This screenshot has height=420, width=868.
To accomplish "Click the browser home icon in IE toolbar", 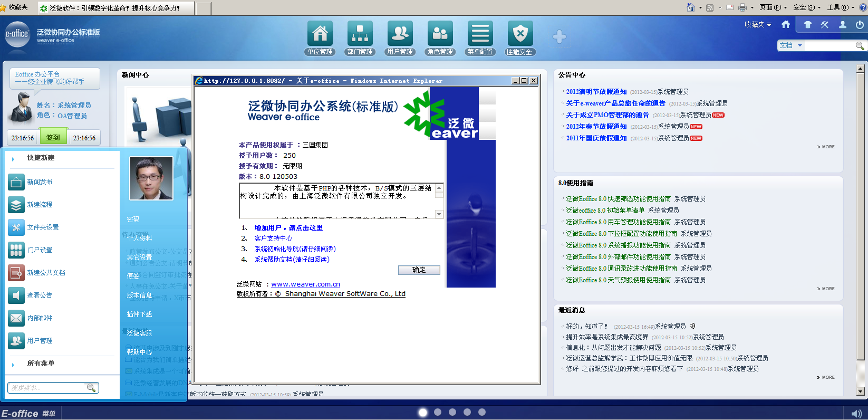I will (x=691, y=7).
